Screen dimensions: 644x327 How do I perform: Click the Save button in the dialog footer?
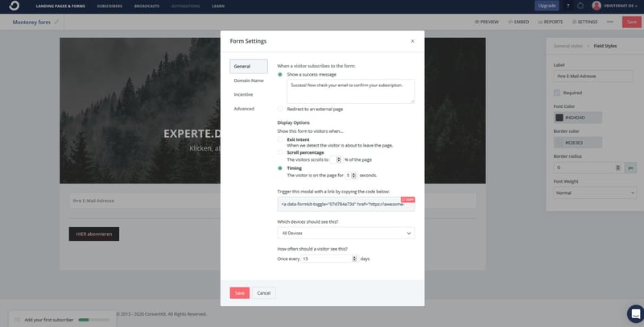point(239,293)
